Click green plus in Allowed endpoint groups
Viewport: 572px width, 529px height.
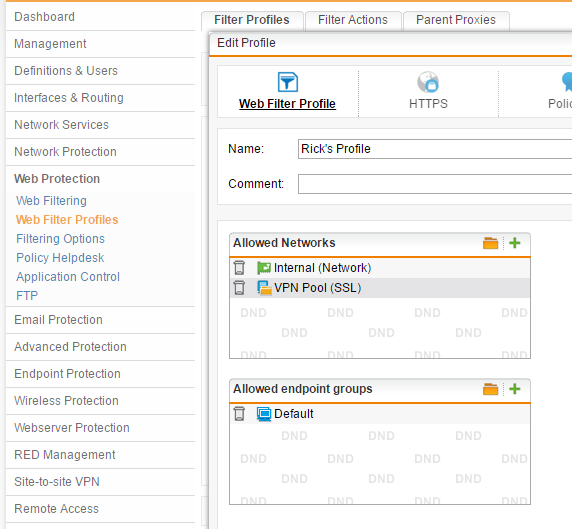pos(514,389)
